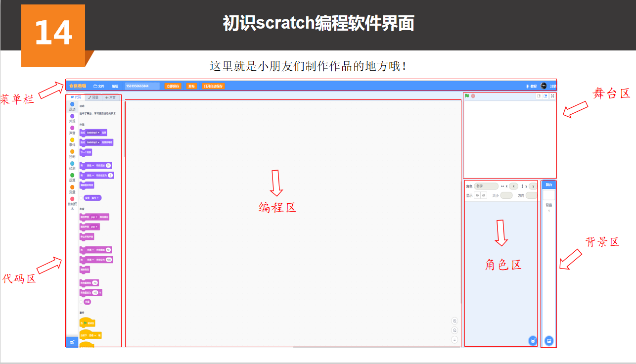Open 编号 dropdown in backdrop reporter block

(x=94, y=198)
